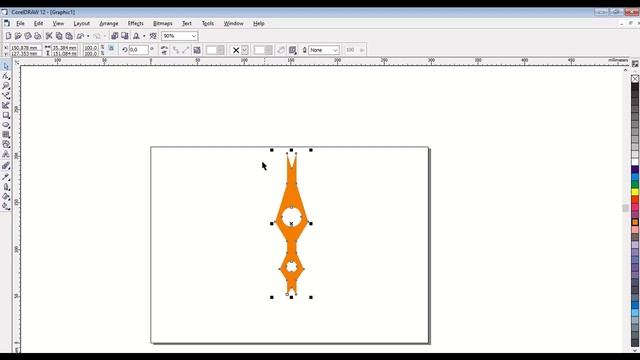Open the Layout menu
640x360 pixels.
(82, 23)
